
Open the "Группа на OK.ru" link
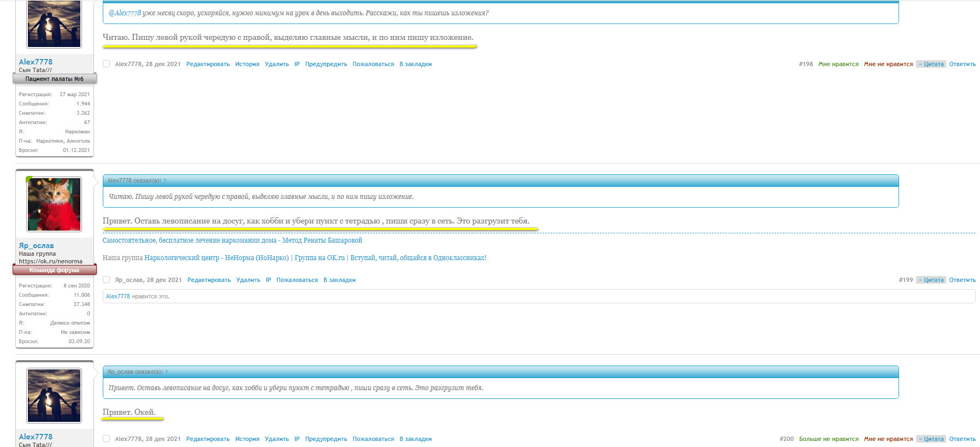tap(319, 258)
